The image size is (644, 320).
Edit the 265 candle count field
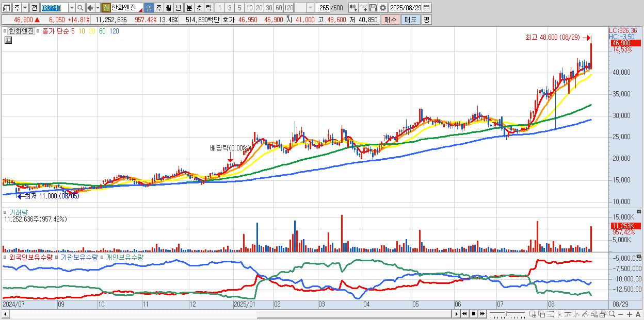323,8
